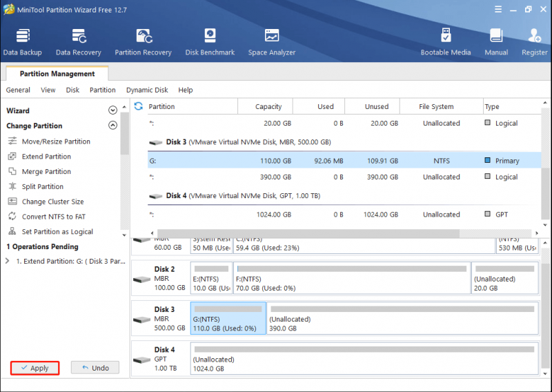Screen dimensions: 552x392
Task: Refresh the partition list icon
Action: coord(139,106)
